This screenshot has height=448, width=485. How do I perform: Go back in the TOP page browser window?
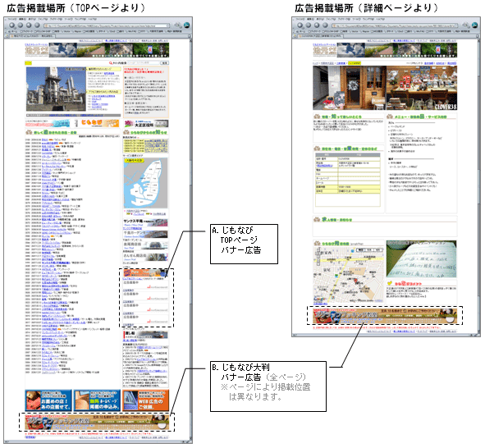12,25
